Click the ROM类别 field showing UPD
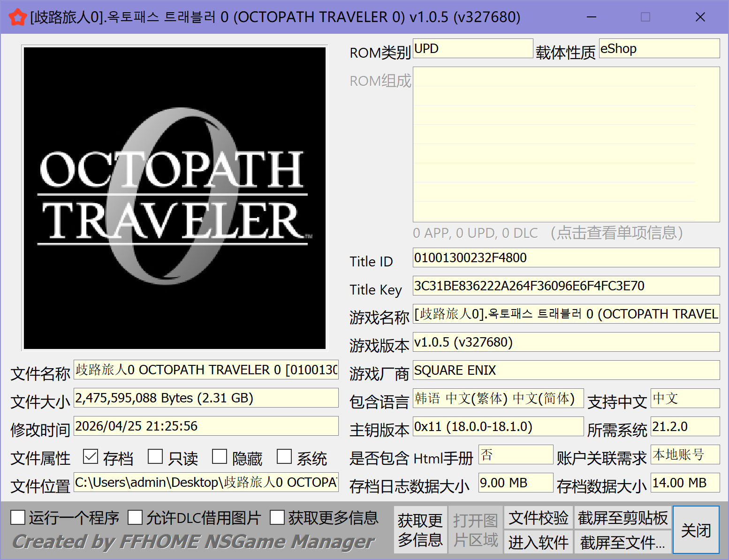 tap(473, 48)
